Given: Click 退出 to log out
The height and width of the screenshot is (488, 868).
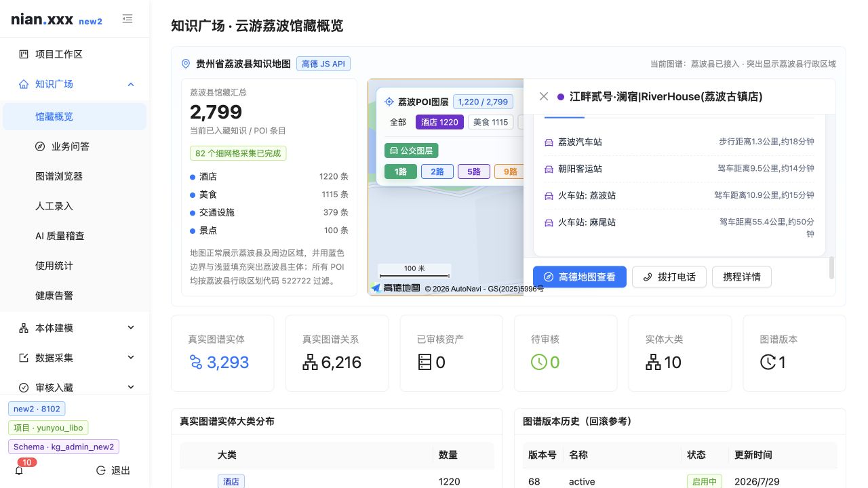Looking at the screenshot, I should tap(113, 470).
